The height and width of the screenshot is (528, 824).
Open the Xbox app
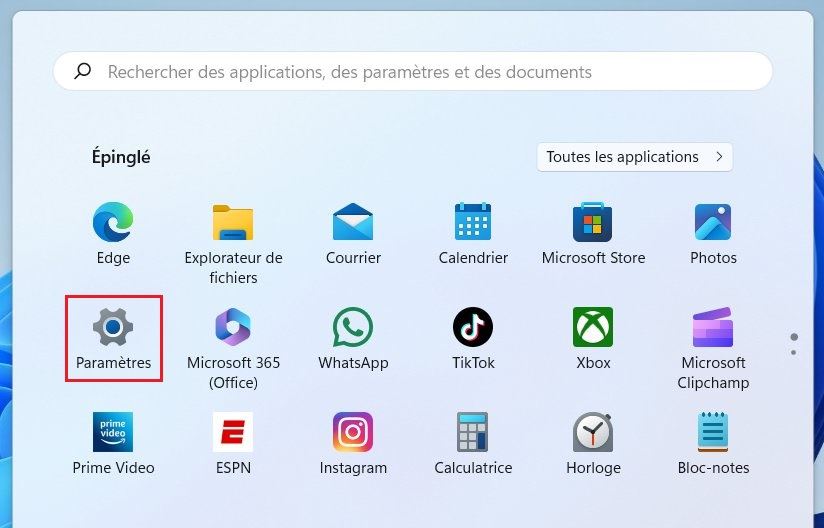click(x=593, y=338)
